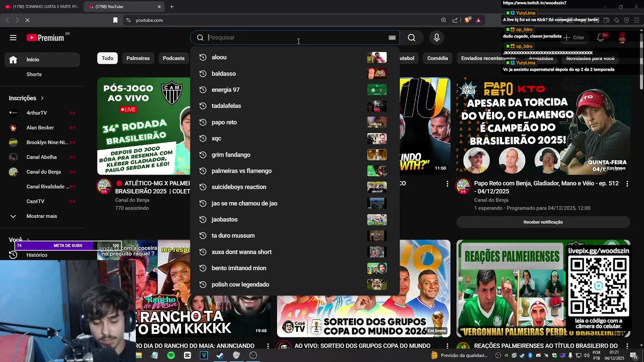The width and height of the screenshot is (644, 362).
Task: Open the YouTube hamburger guide menu
Action: [13, 38]
